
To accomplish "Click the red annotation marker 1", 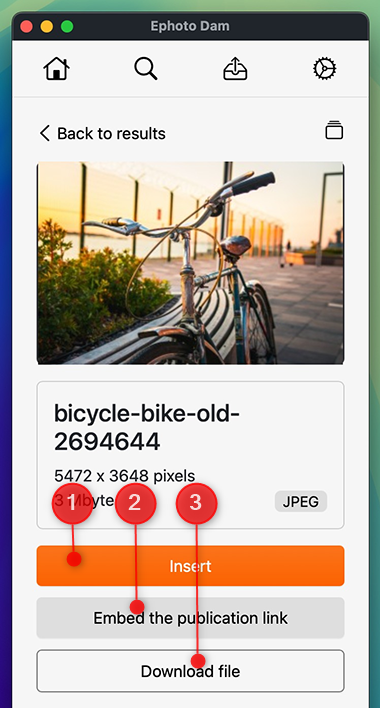I will [72, 503].
